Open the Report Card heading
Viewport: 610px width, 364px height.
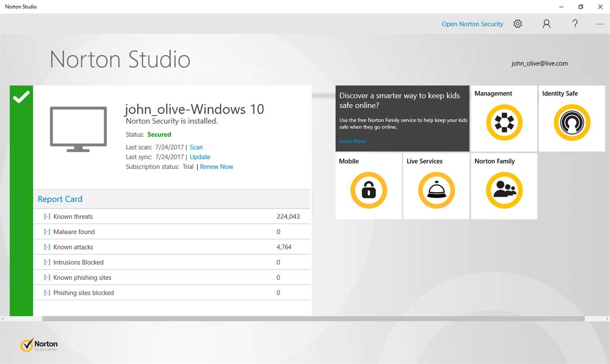[x=60, y=199]
